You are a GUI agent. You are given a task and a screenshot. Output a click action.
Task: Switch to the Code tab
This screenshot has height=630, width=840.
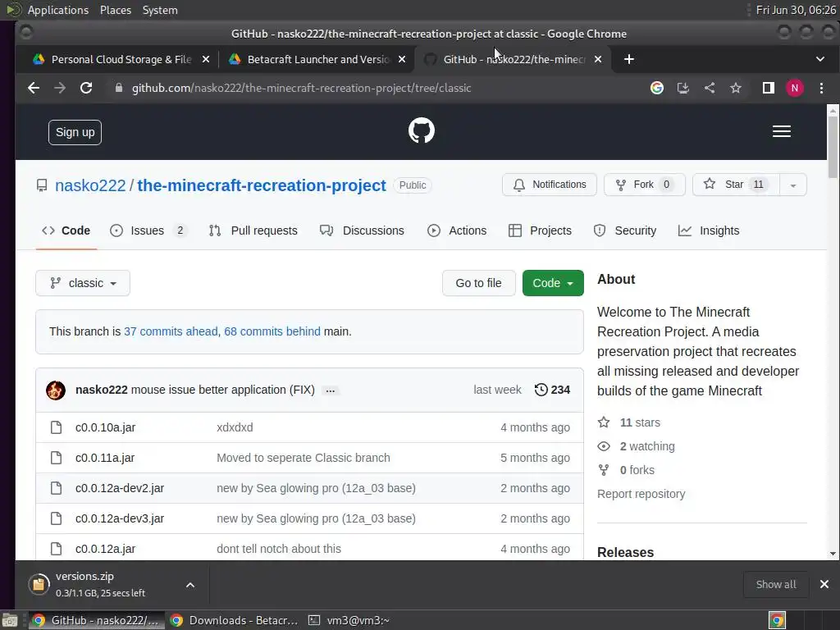pos(66,231)
